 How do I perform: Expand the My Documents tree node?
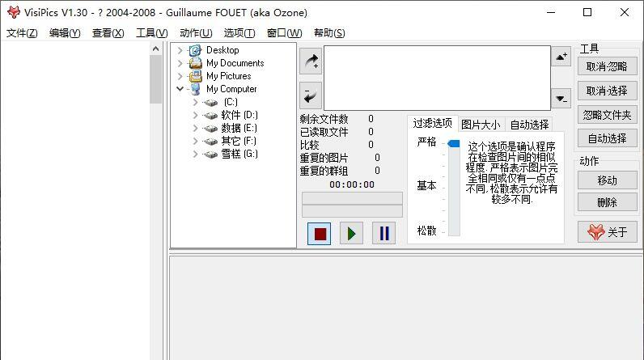[180, 63]
